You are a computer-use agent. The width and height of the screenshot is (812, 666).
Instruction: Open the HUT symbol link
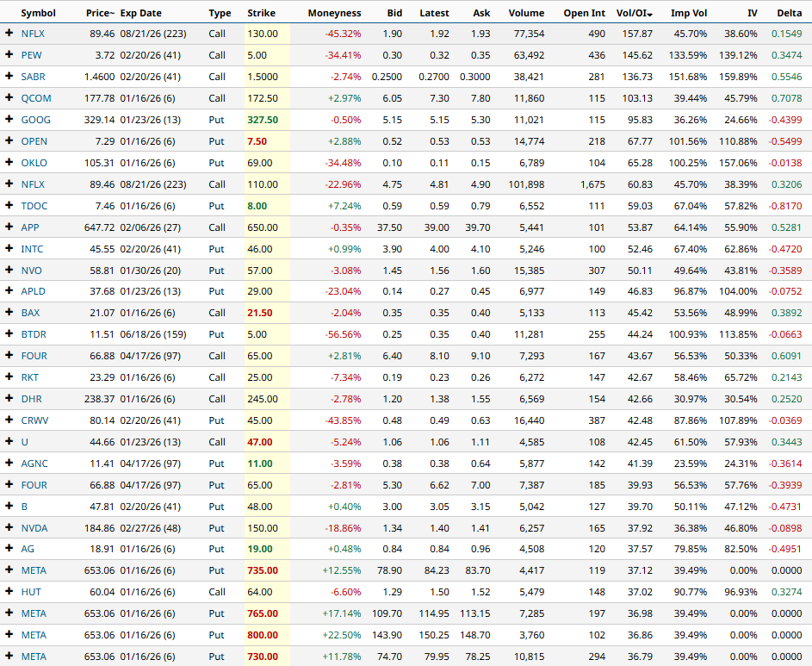click(31, 592)
